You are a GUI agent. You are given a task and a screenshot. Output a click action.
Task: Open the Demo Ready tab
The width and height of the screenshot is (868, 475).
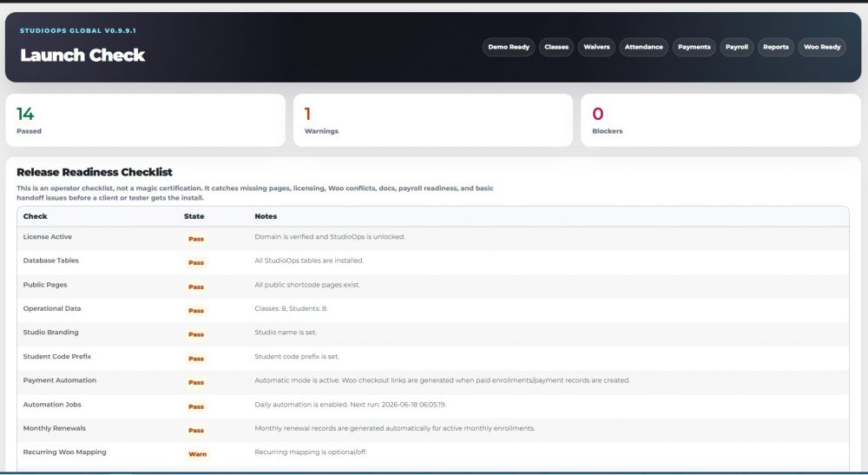coord(508,47)
